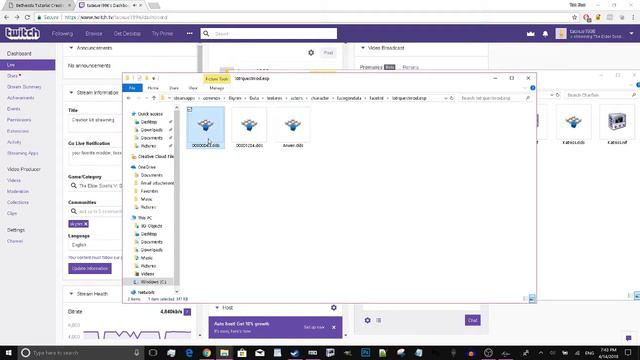The height and width of the screenshot is (360, 640).
Task: Open Twitch notifications bell
Action: (x=545, y=34)
